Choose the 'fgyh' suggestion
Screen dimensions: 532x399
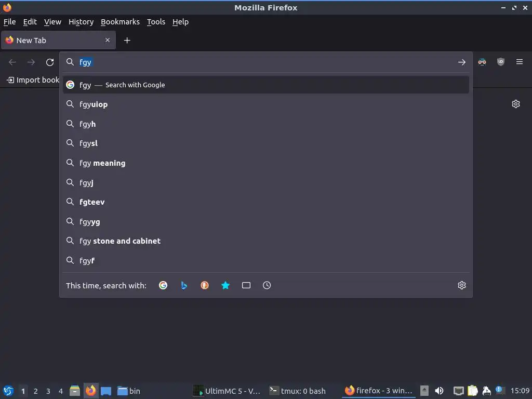click(x=266, y=124)
